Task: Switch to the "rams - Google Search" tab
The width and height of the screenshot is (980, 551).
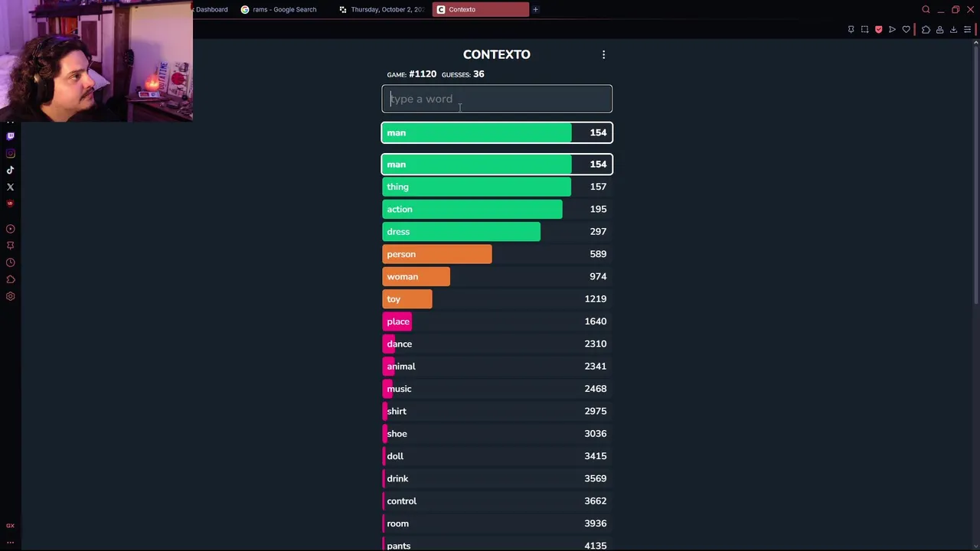Action: (283, 9)
